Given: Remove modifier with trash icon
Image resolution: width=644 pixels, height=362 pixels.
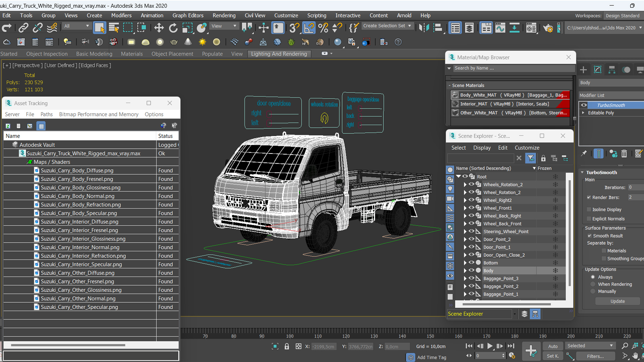Looking at the screenshot, I should coord(624,154).
